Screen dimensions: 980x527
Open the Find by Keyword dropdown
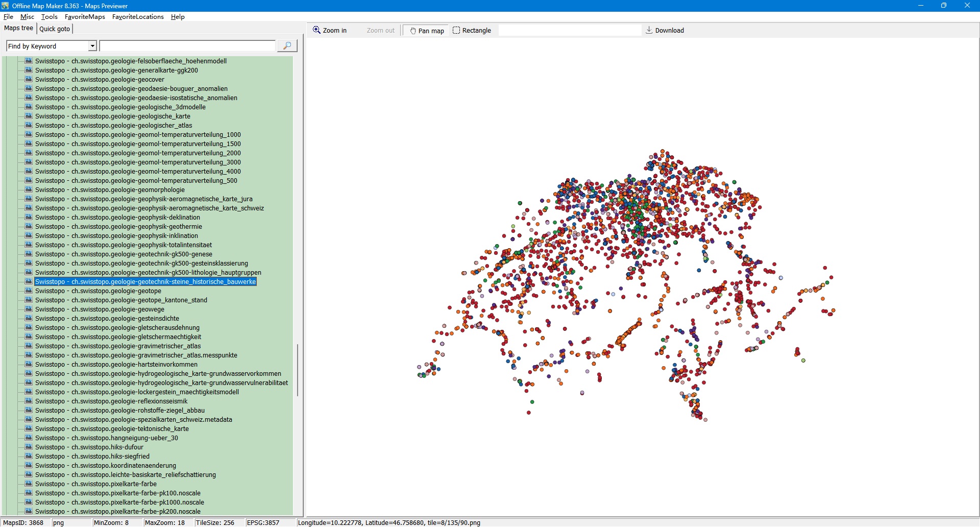[92, 46]
